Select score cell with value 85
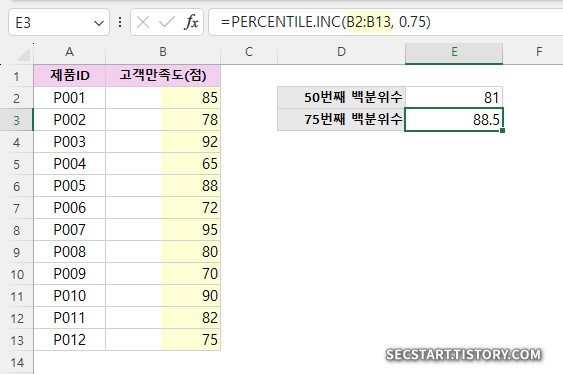563x374 pixels. point(163,98)
